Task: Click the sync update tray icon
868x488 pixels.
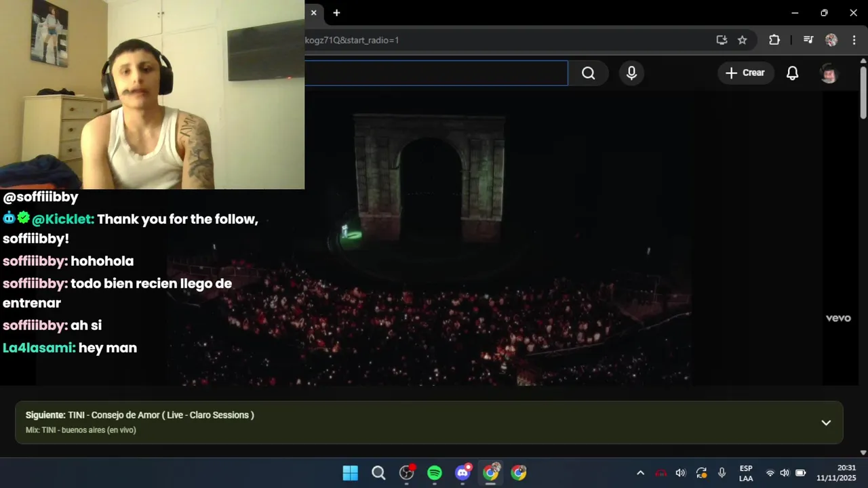Action: (701, 473)
